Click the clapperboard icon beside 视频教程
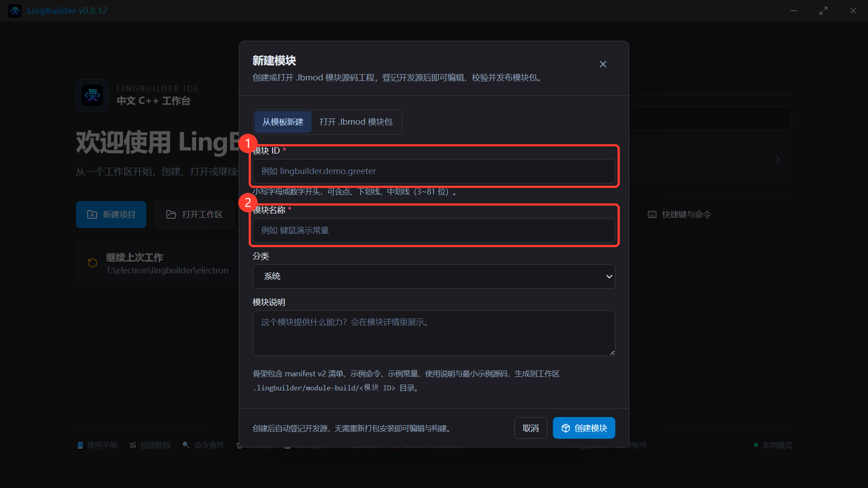This screenshot has height=488, width=868. coord(133,445)
